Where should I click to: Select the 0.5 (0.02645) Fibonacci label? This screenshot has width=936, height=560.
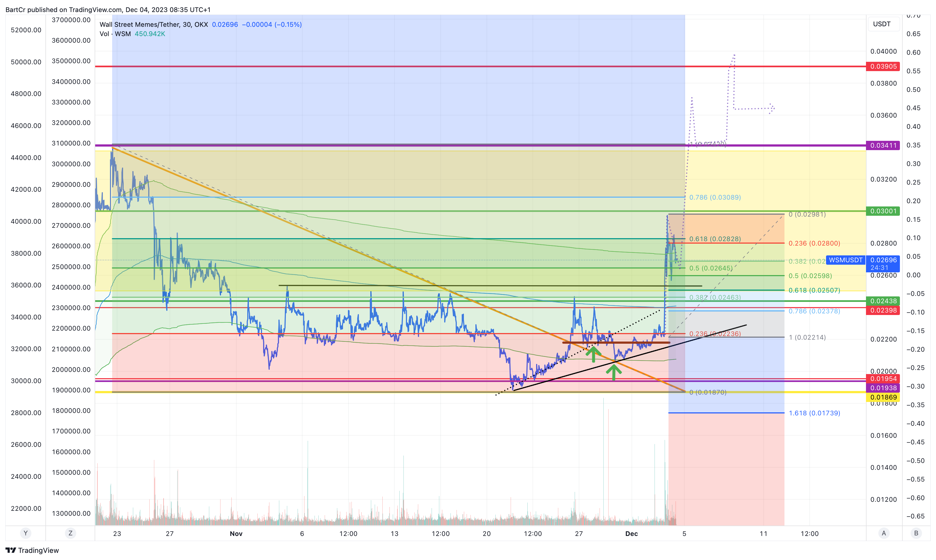tap(711, 268)
